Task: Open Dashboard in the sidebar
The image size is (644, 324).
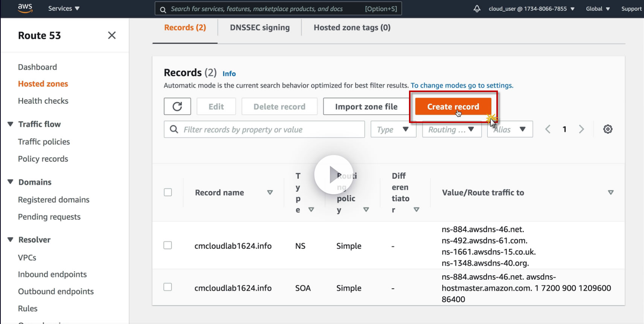Action: pyautogui.click(x=38, y=67)
